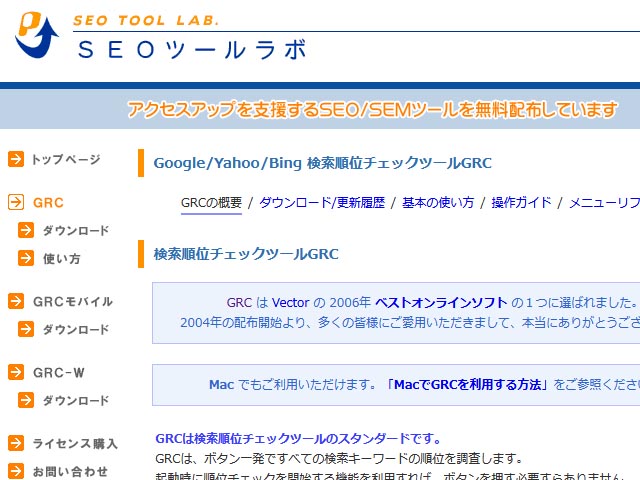Click the 検索順位チェックツールGRC subheading
This screenshot has height=480, width=640.
pos(246,254)
